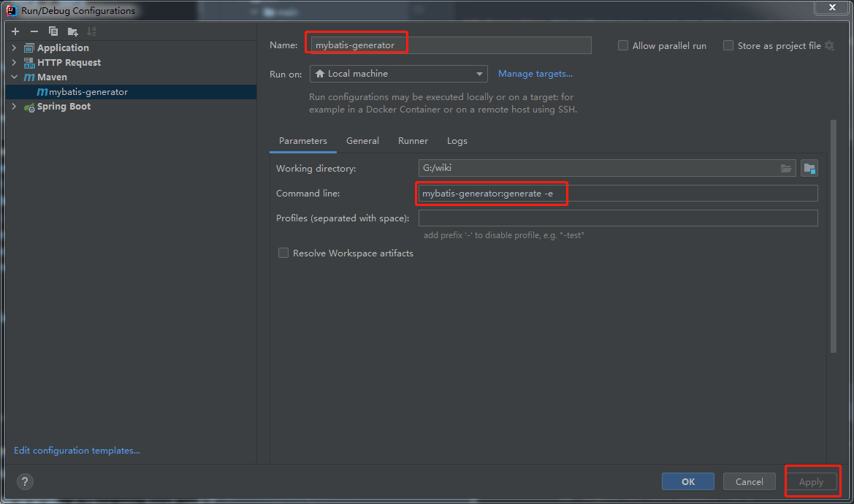This screenshot has height=504, width=854.
Task: Sort configurations alphabetically icon
Action: pyautogui.click(x=91, y=31)
